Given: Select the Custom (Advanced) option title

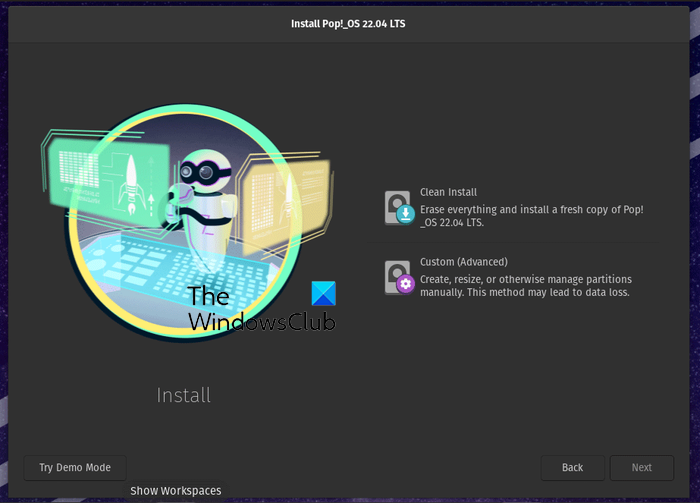Looking at the screenshot, I should [463, 262].
